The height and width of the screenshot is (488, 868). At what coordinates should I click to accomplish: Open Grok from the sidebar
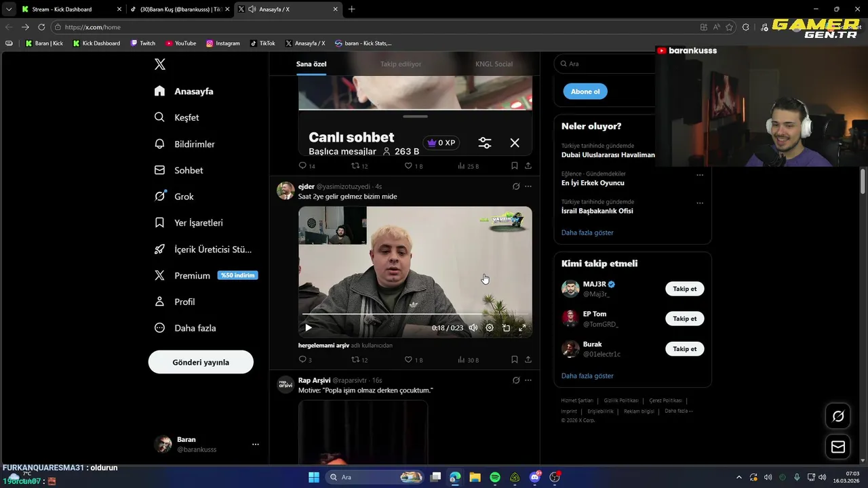click(174, 197)
